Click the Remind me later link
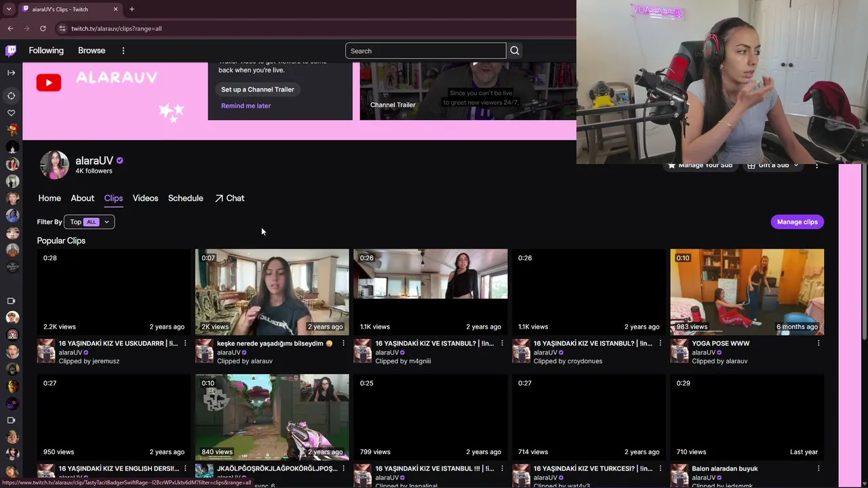Viewport: 868px width, 488px height. click(x=245, y=106)
